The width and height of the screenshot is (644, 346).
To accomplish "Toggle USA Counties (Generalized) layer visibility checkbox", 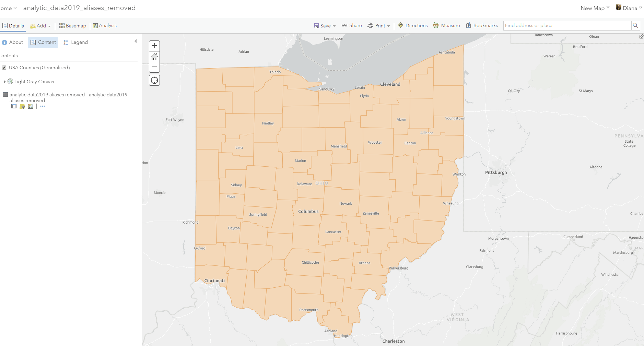I will coord(4,68).
